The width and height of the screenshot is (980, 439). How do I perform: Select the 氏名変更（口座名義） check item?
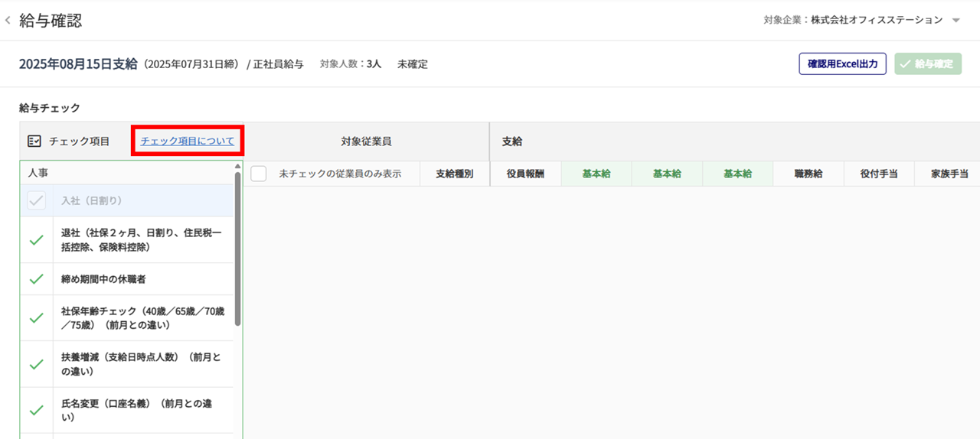point(126,411)
